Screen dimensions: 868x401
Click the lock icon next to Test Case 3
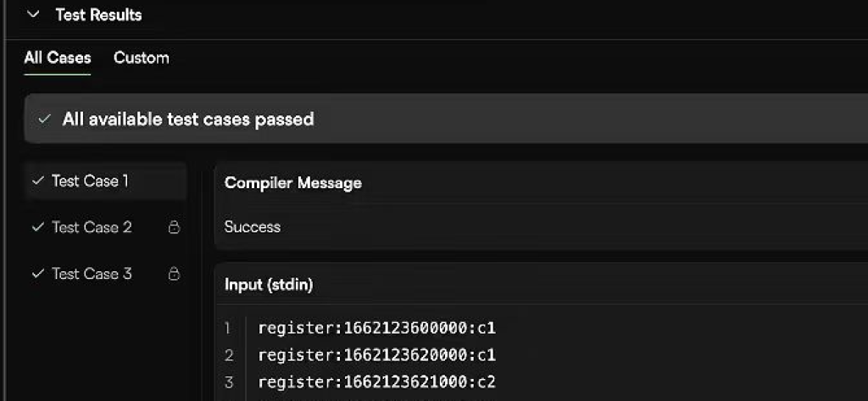[174, 274]
